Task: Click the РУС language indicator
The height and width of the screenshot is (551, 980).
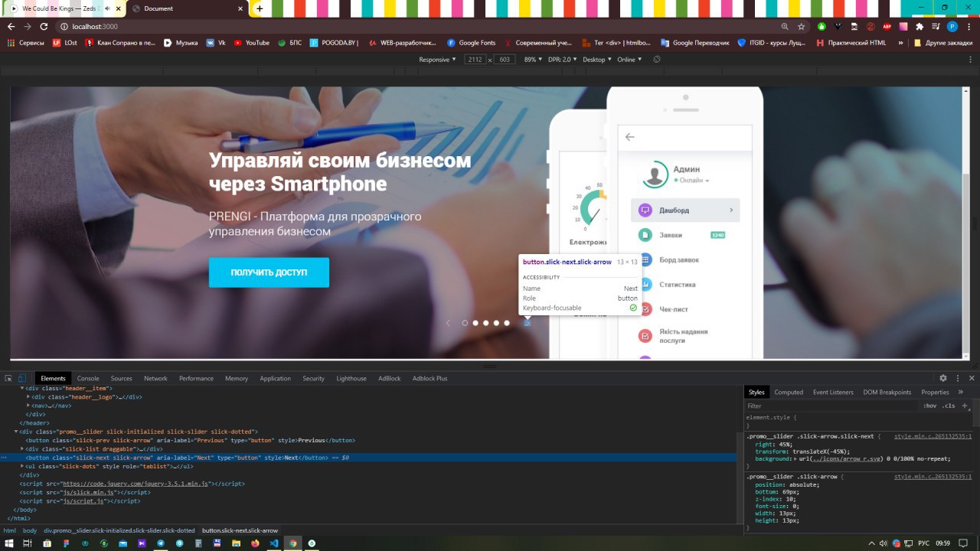Action: 923,543
